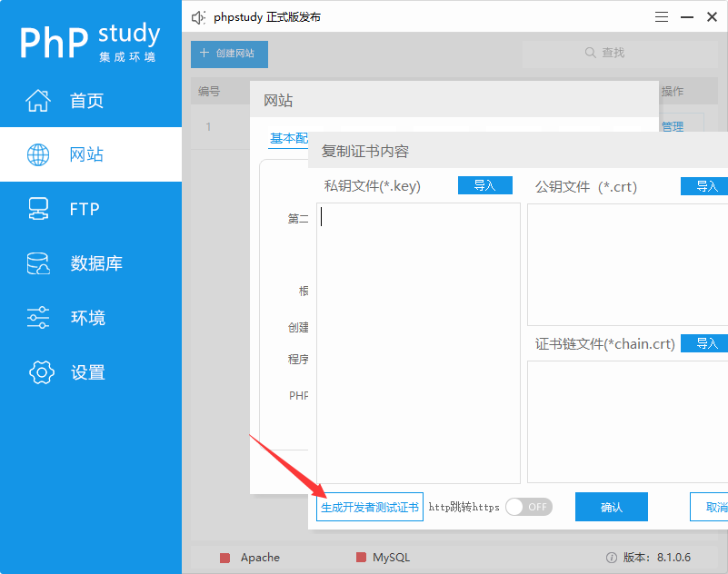The image size is (728, 574).
Task: Click the 版本: 8.1.0.6 text
Action: click(x=657, y=558)
